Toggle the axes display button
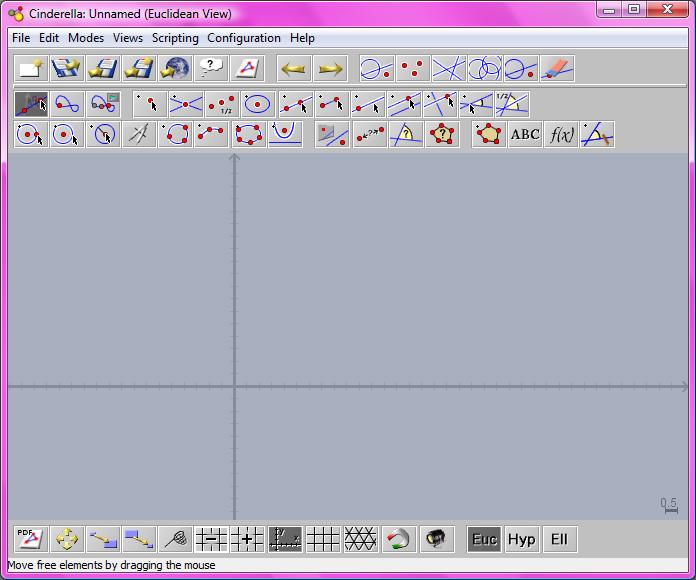The width and height of the screenshot is (696, 580). coord(285,539)
